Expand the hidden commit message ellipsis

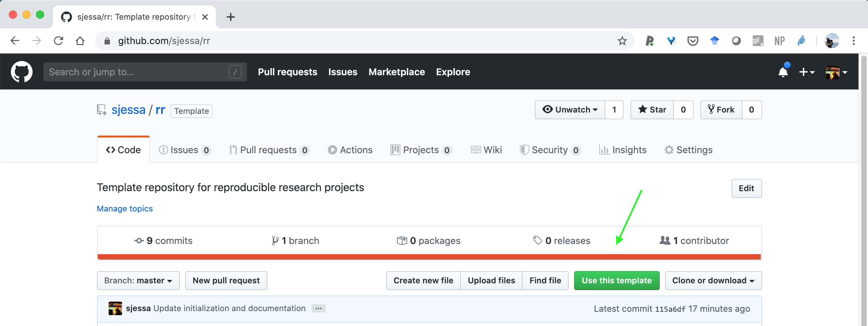click(318, 308)
